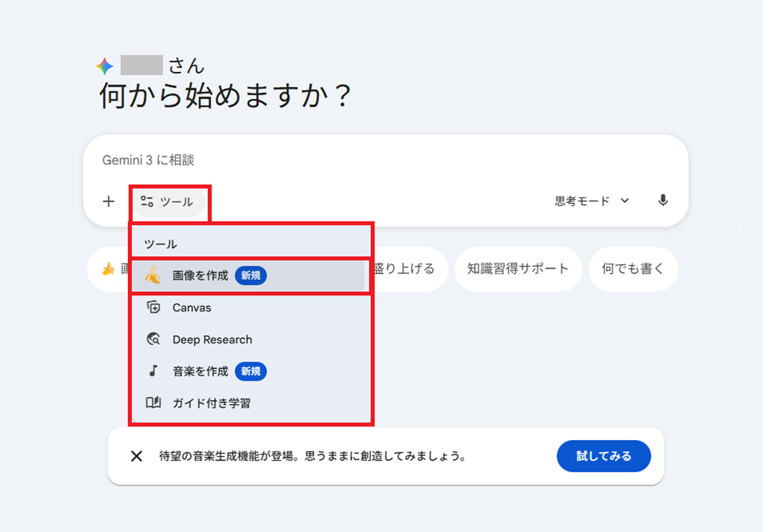This screenshot has height=532, width=763.
Task: Expand the chevron beside 思考モード
Action: click(x=625, y=201)
